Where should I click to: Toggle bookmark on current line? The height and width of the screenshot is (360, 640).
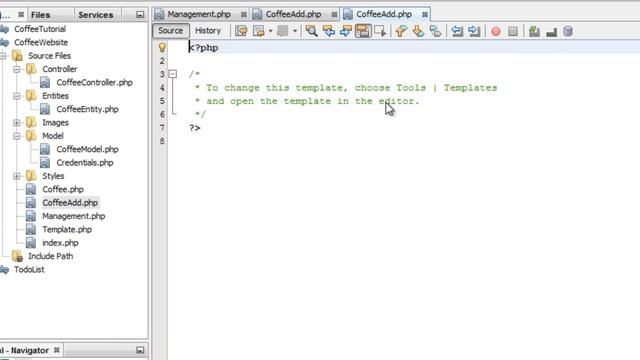(436, 31)
